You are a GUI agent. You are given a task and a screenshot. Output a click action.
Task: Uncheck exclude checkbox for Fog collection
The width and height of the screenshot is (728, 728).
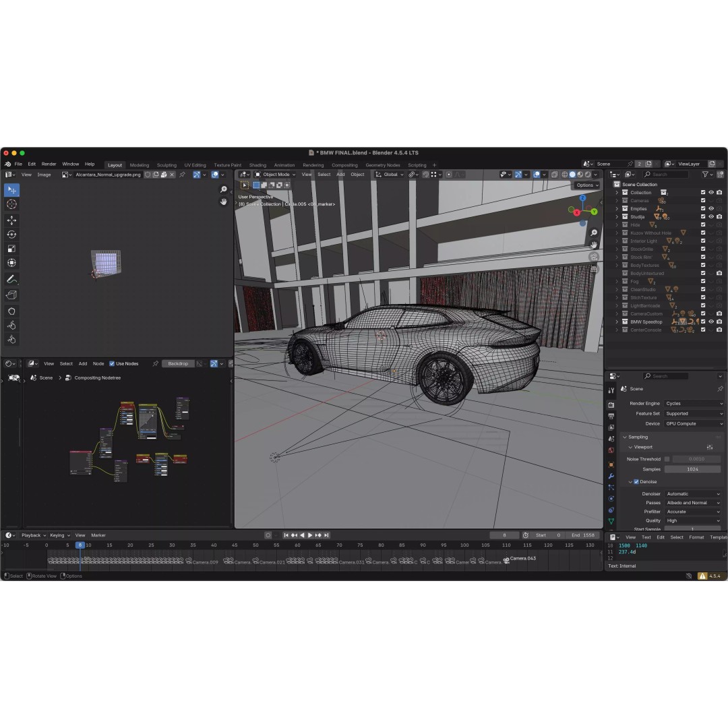click(x=703, y=281)
